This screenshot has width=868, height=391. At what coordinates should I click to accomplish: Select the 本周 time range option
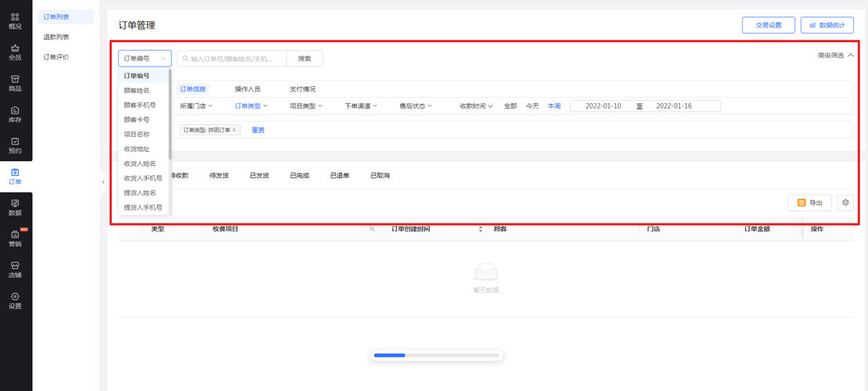[554, 106]
